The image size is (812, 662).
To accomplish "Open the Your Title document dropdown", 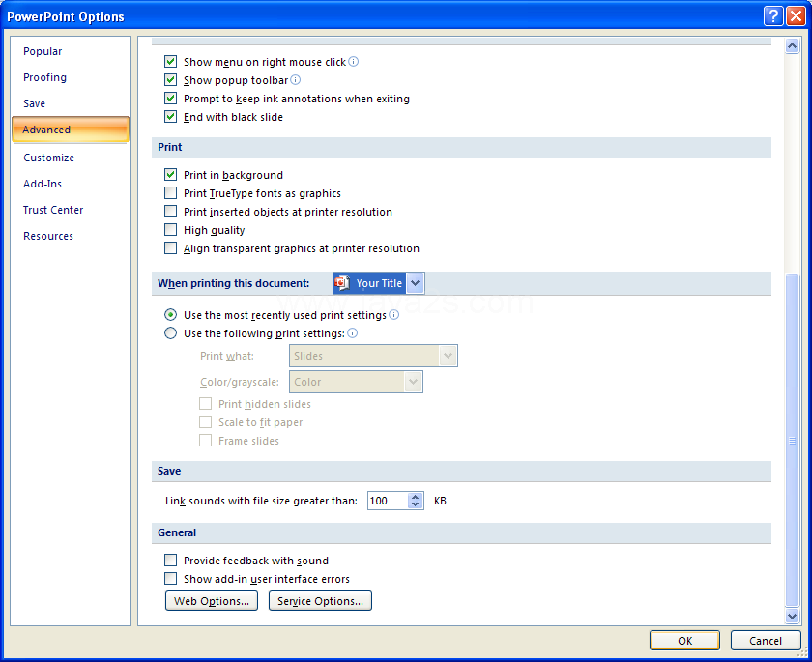I will (x=416, y=283).
